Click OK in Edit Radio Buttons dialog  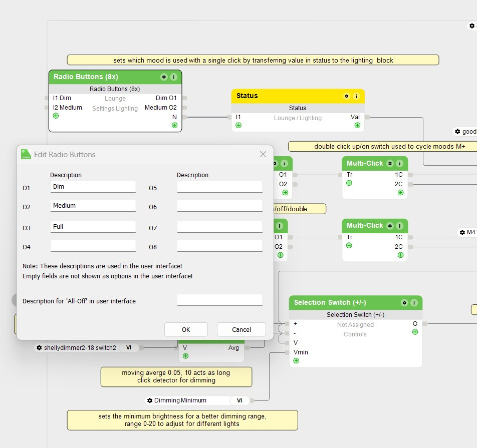186,329
